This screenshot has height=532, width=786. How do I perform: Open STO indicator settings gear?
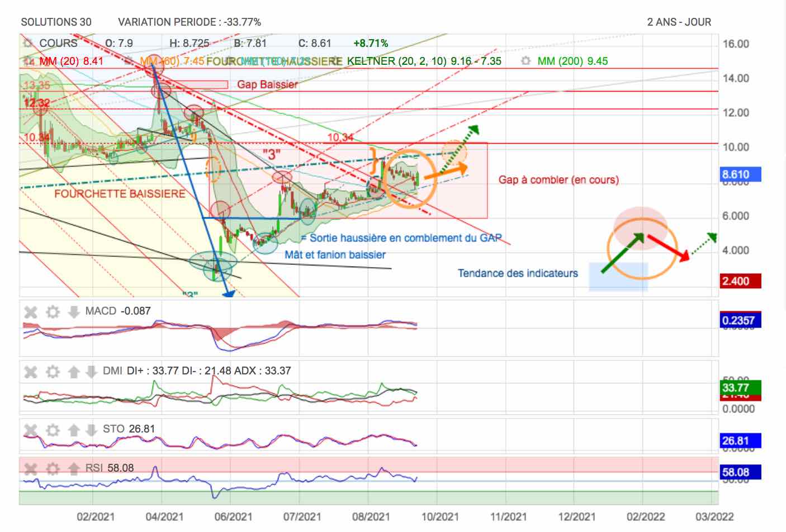click(53, 430)
